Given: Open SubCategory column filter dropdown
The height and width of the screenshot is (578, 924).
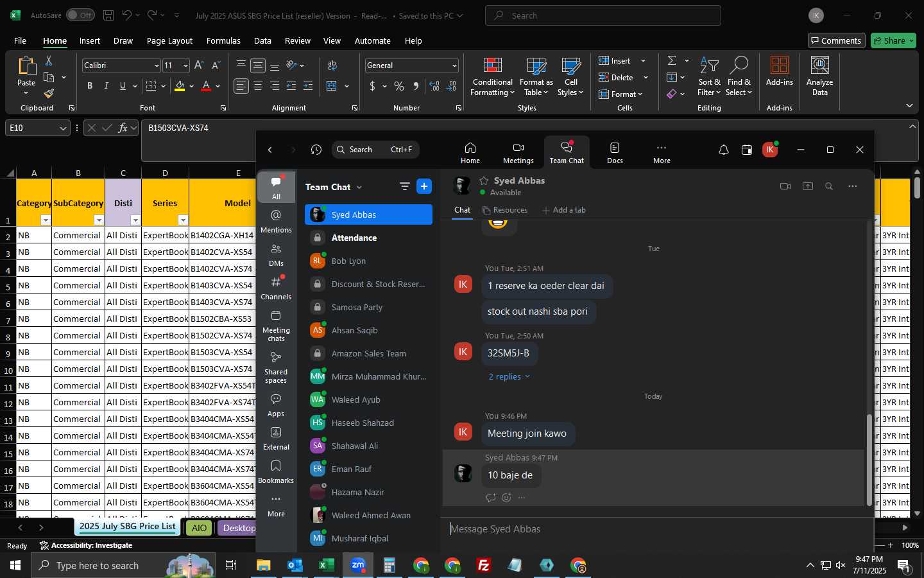Looking at the screenshot, I should (99, 220).
